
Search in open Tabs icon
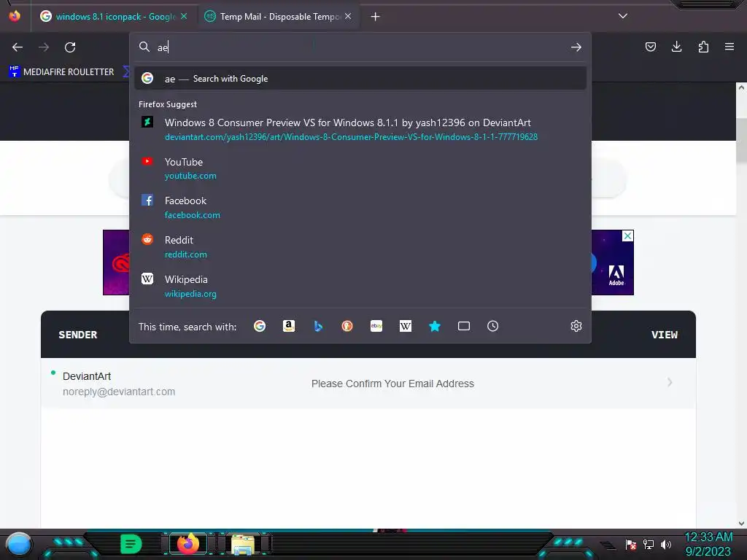463,326
